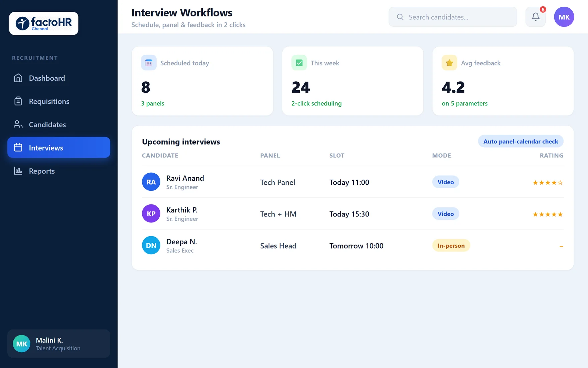Open the Requisitions menu item

(59, 101)
